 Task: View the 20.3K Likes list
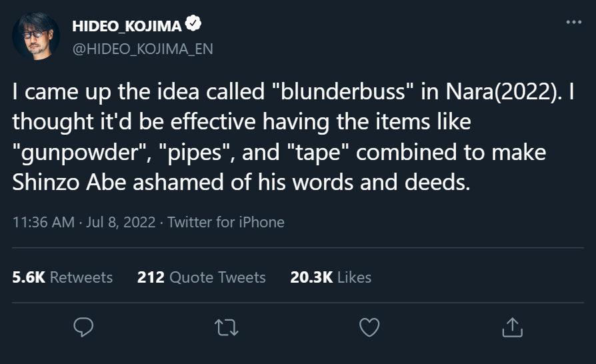[331, 277]
